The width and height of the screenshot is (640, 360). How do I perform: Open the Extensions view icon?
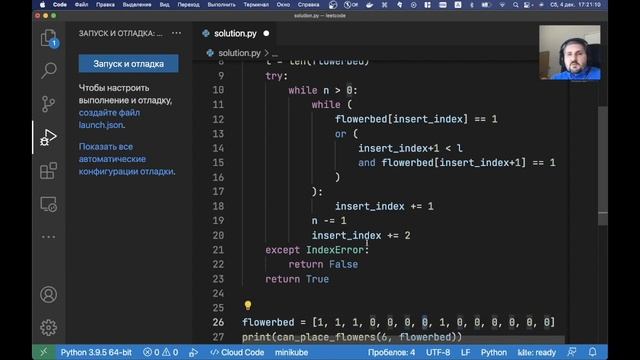pos(48,171)
